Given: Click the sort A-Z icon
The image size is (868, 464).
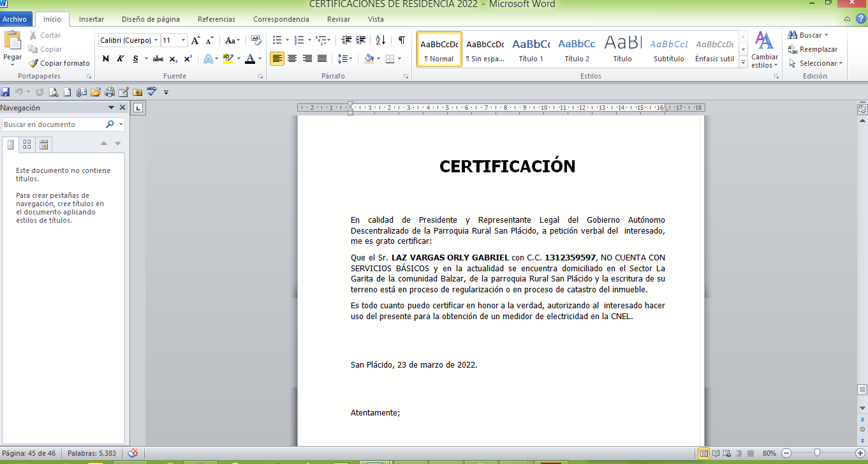Looking at the screenshot, I should click(380, 40).
